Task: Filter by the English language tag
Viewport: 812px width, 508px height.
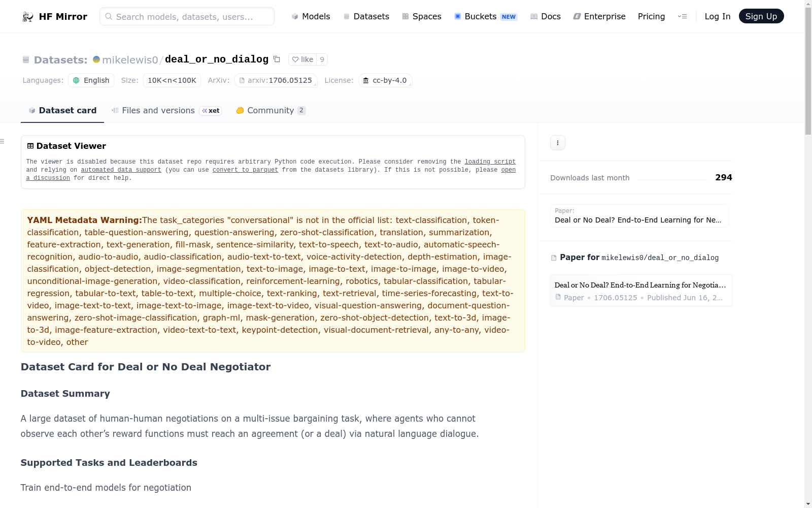Action: click(x=91, y=80)
